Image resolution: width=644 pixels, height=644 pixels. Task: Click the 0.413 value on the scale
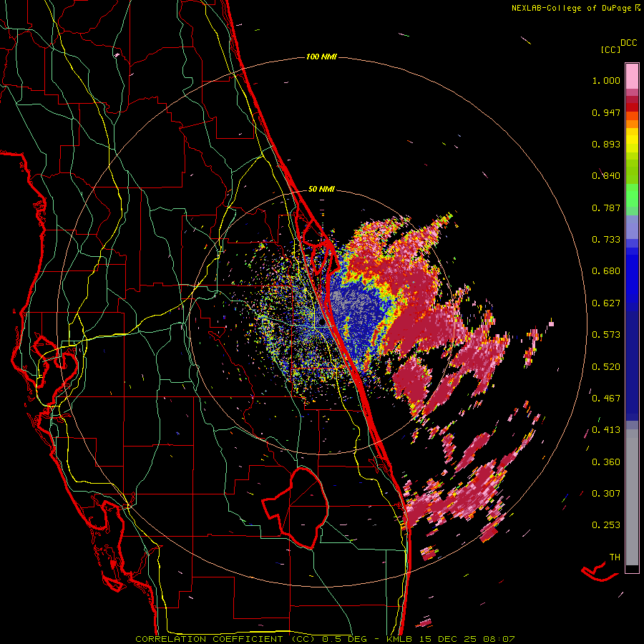606,430
